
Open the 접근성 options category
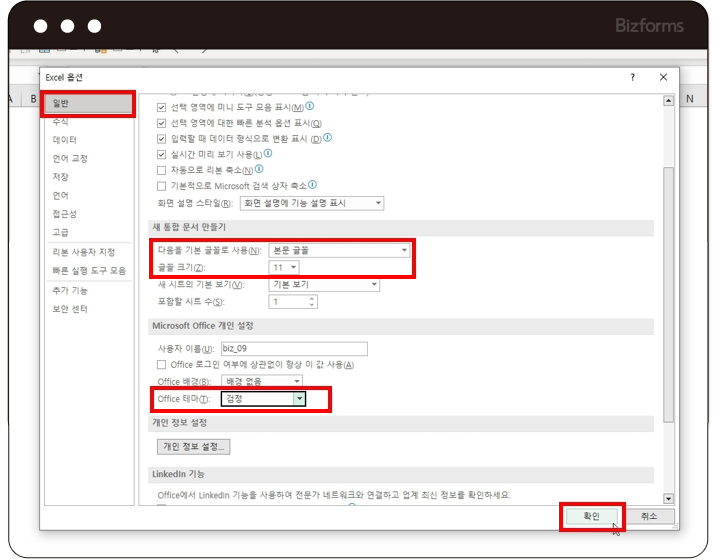coord(65,214)
